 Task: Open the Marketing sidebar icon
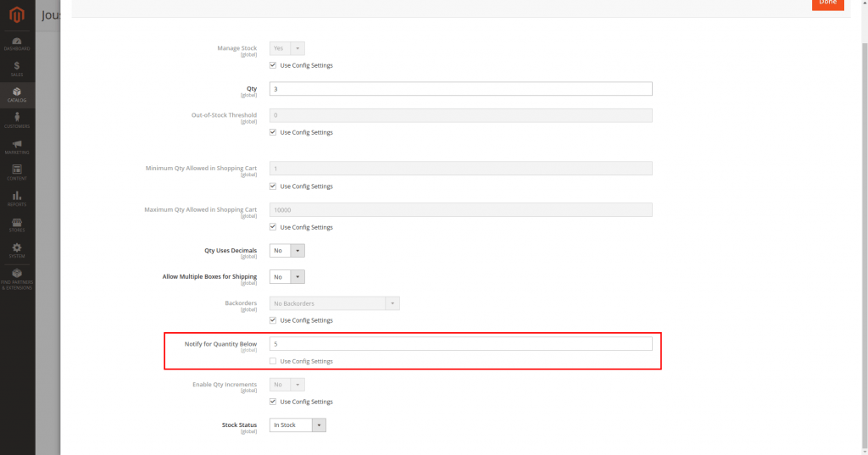[x=17, y=147]
